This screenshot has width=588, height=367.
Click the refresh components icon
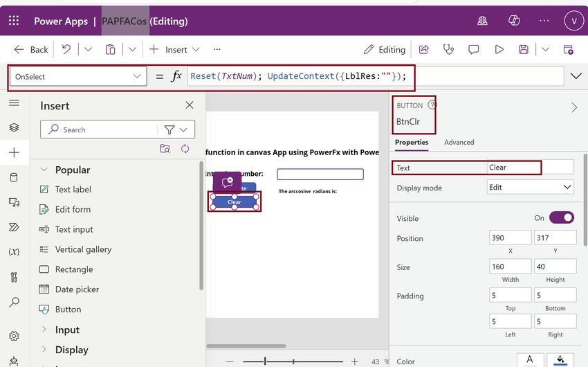click(185, 149)
